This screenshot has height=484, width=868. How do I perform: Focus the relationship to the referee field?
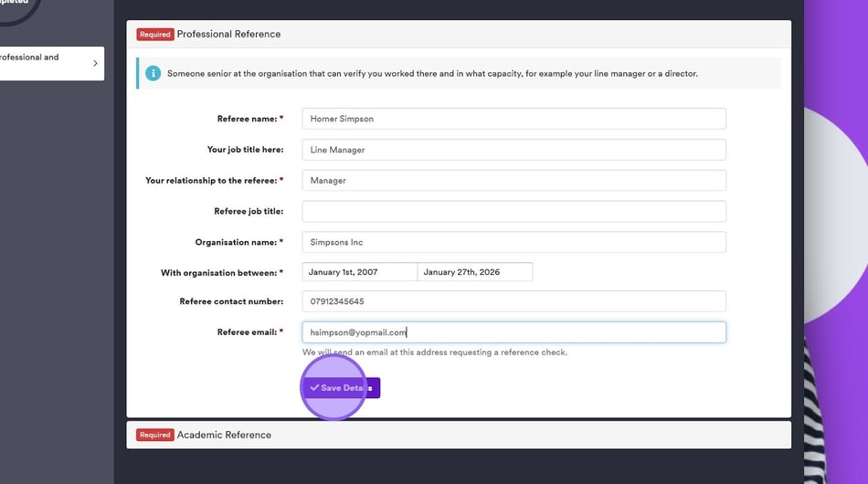click(x=513, y=181)
